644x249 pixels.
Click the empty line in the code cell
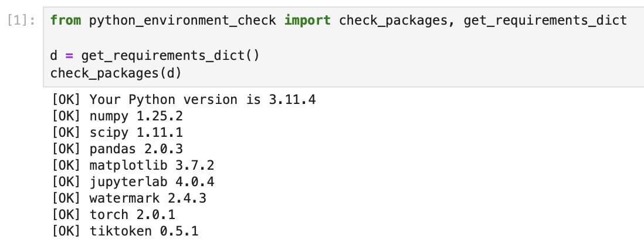pos(235,39)
